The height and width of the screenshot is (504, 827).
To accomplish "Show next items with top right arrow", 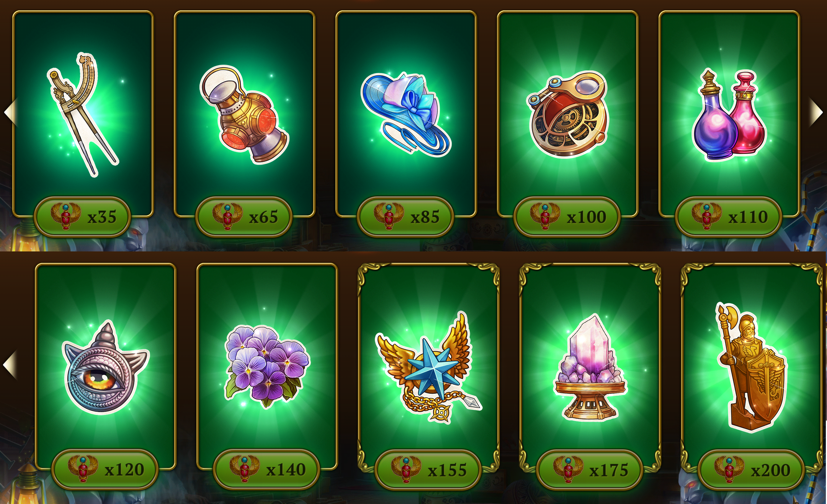I will pos(816,113).
